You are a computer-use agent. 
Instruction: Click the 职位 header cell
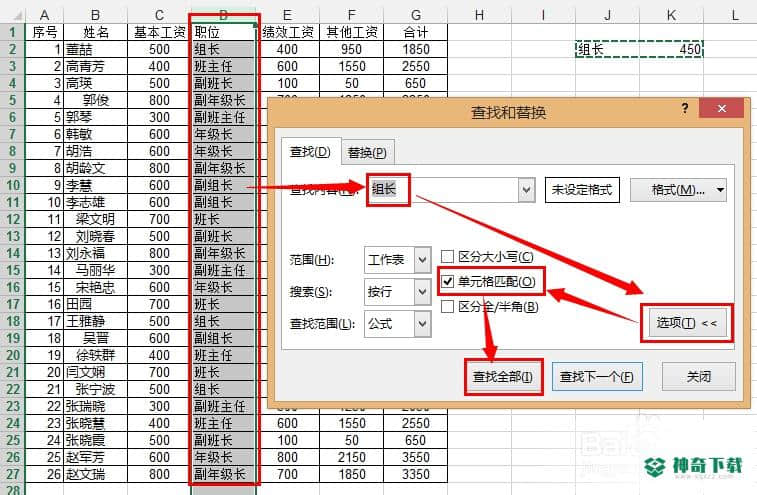pos(224,32)
